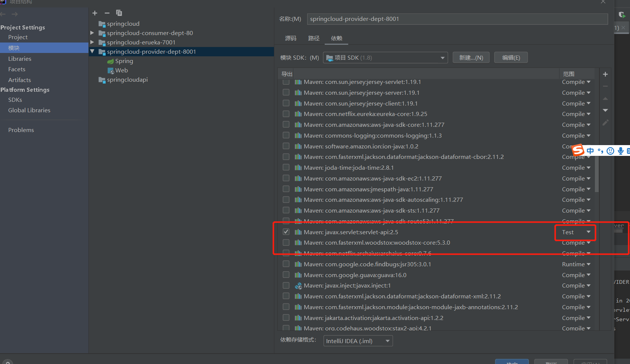Click the 编辑(E) button
The image size is (630, 364).
coord(511,57)
